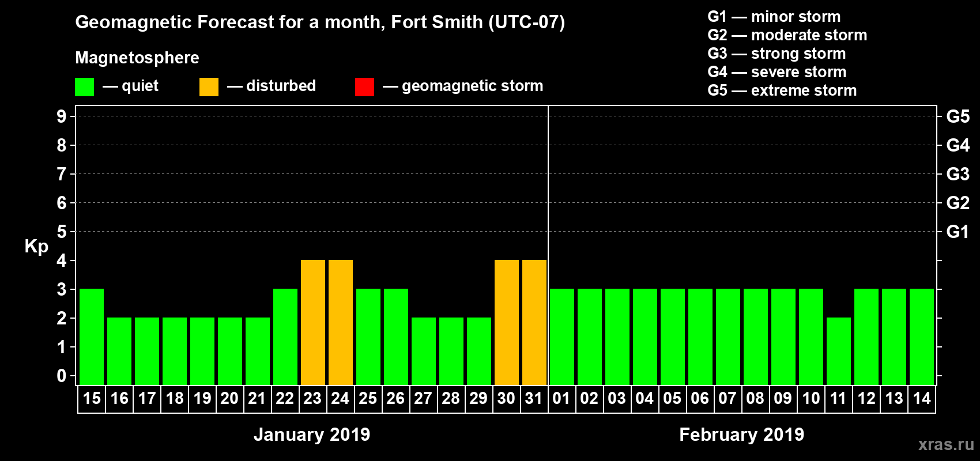Click the G5 label on right axis
980x461 pixels.
click(x=958, y=116)
